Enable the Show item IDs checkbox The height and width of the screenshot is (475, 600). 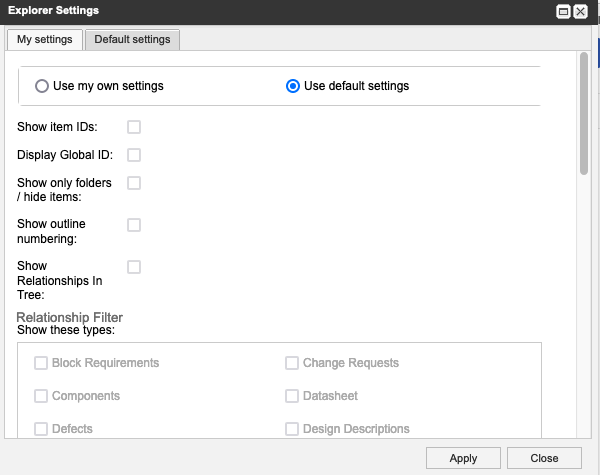[134, 127]
